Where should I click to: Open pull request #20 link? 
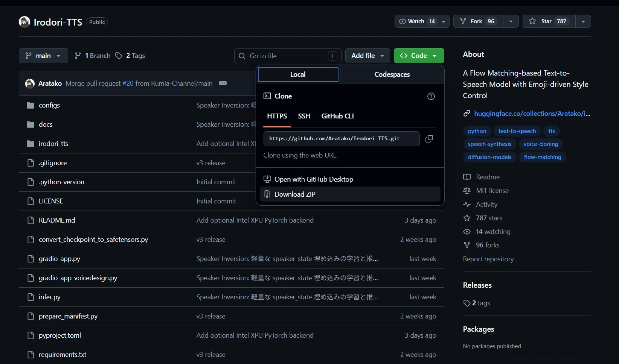click(x=128, y=83)
